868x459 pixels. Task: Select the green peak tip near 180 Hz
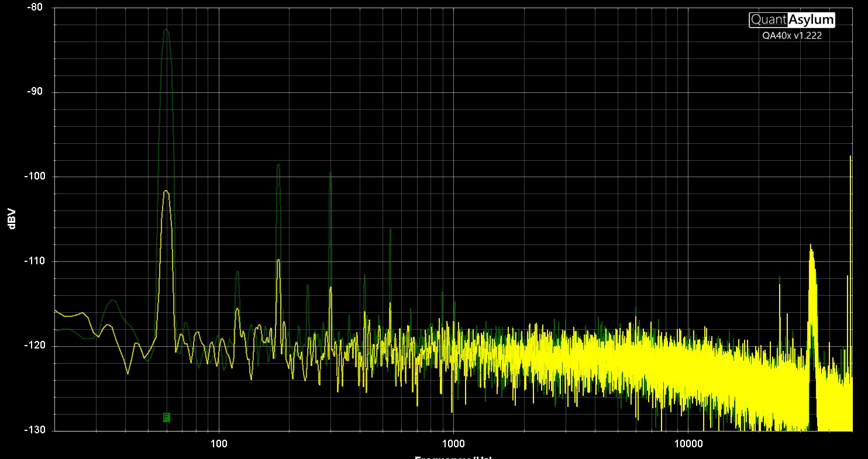(278, 164)
